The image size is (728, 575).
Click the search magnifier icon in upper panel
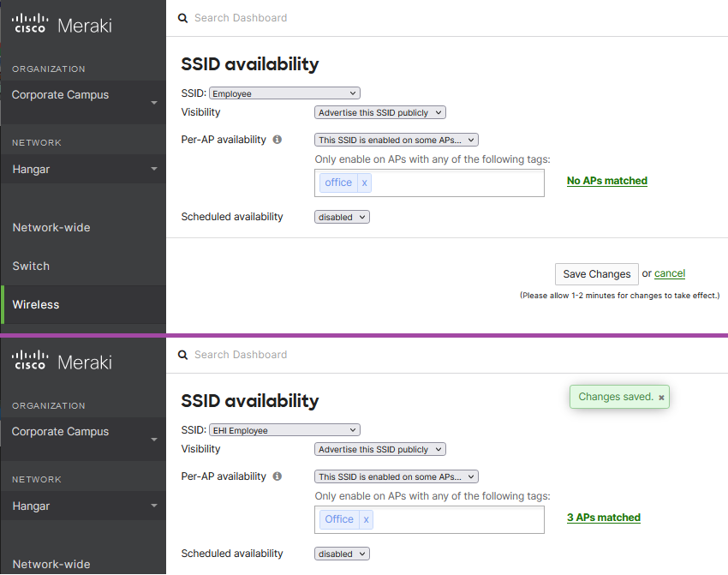pyautogui.click(x=182, y=18)
